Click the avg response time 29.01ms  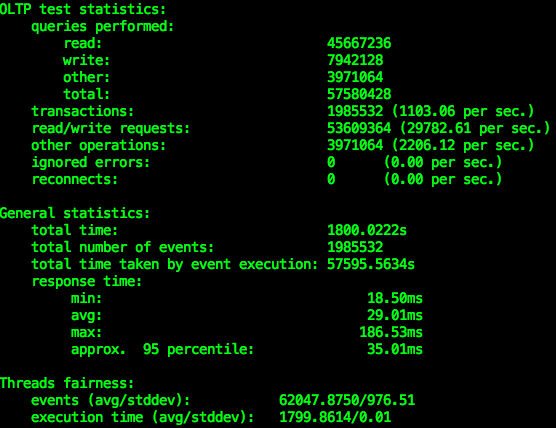coord(395,315)
